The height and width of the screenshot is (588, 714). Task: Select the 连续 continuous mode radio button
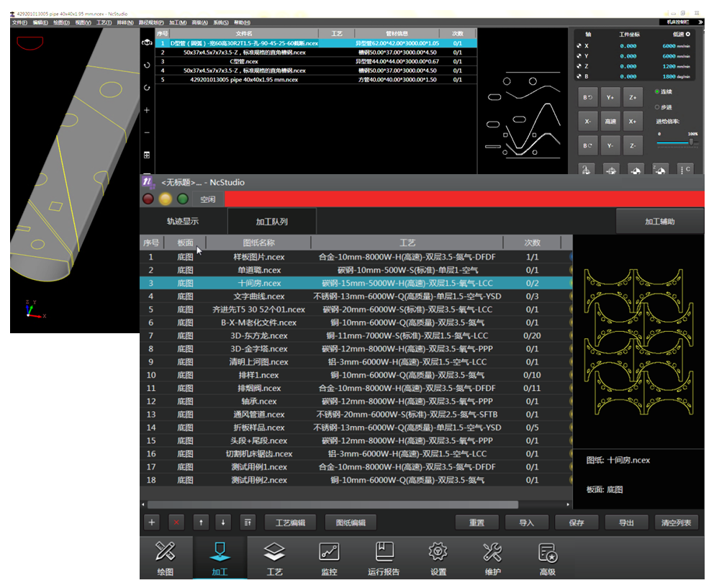pyautogui.click(x=657, y=91)
